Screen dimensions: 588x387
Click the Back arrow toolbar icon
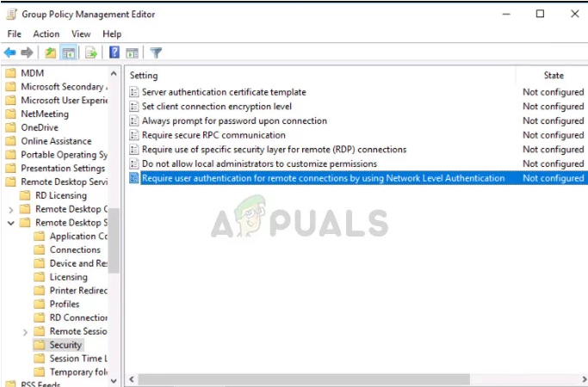(9, 52)
